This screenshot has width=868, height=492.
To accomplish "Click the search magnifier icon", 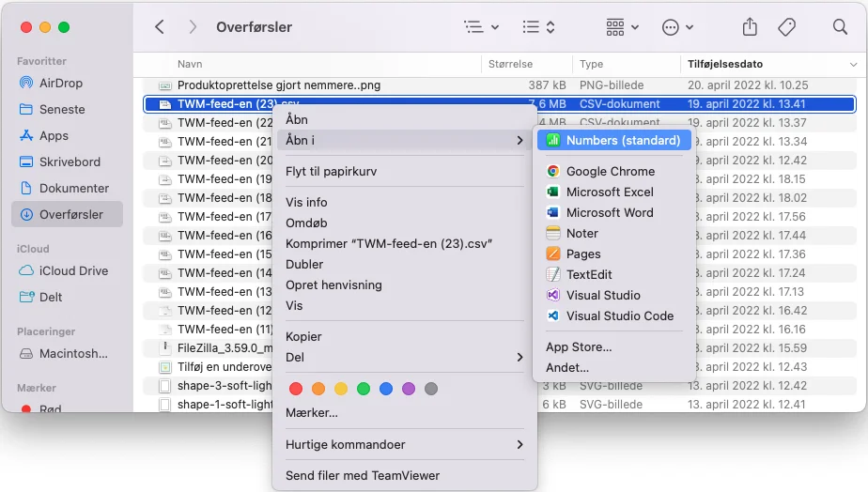I will (840, 26).
